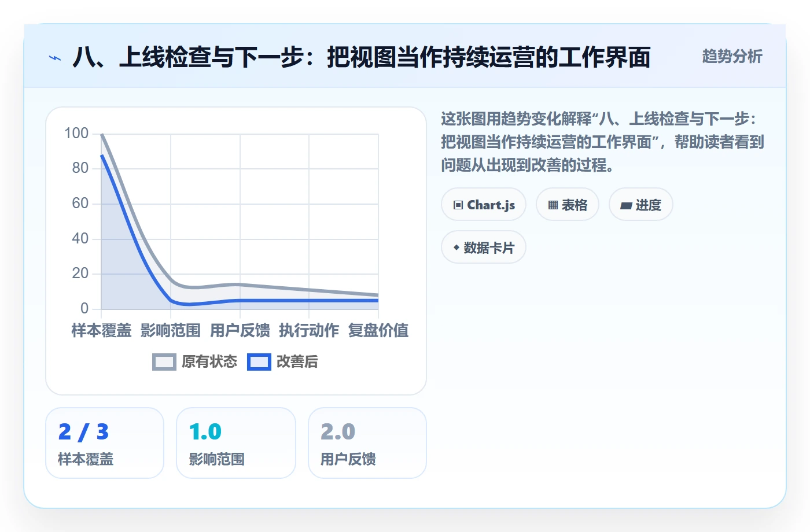Viewport: 810px width, 532px height.
Task: Open the 1.0 影响范围 stat card
Action: [236, 443]
